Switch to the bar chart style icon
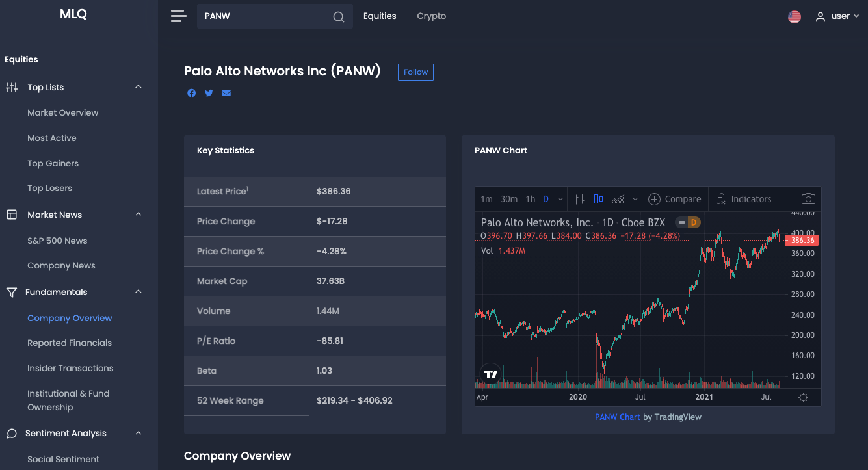Screen dimensions: 868x470 (x=579, y=199)
